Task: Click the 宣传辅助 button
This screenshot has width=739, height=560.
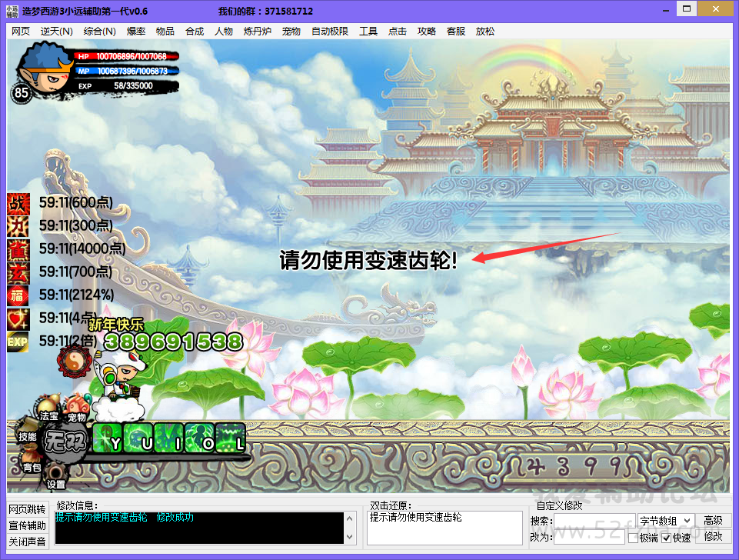Action: tap(27, 525)
